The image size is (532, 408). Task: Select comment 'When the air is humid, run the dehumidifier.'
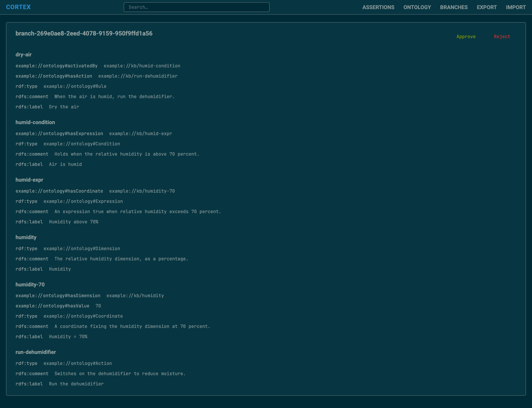(x=115, y=97)
